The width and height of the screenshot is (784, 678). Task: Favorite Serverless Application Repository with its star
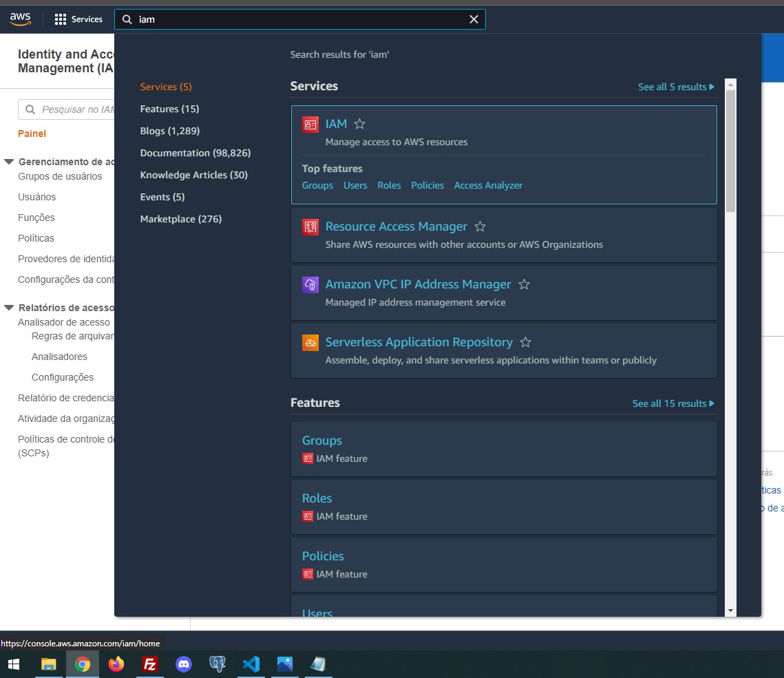[x=525, y=343]
